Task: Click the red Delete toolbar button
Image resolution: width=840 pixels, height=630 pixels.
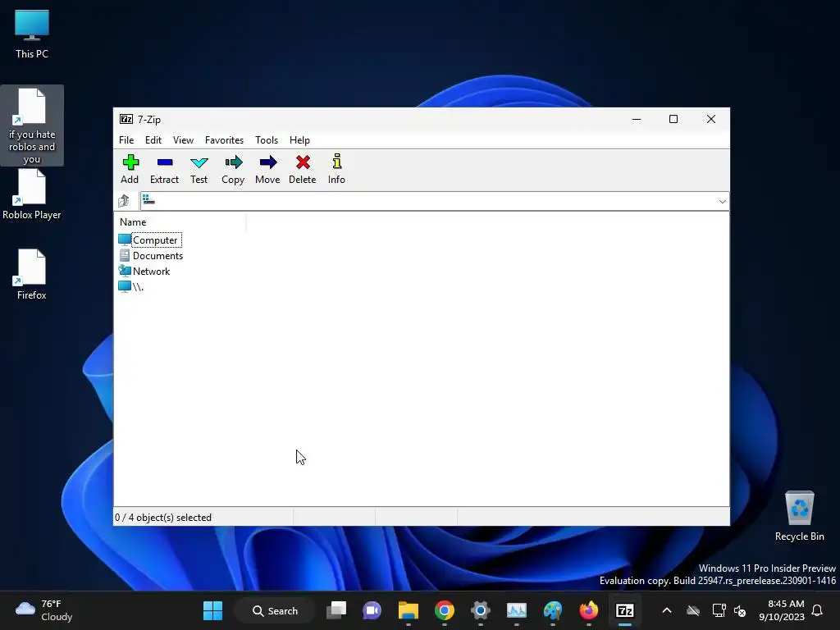Action: [x=302, y=169]
